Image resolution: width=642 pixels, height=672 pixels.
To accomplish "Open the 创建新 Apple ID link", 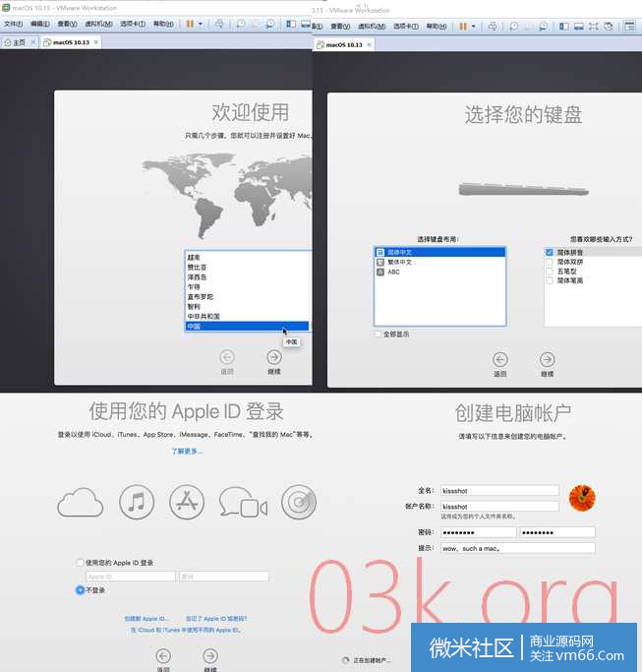I will click(146, 619).
